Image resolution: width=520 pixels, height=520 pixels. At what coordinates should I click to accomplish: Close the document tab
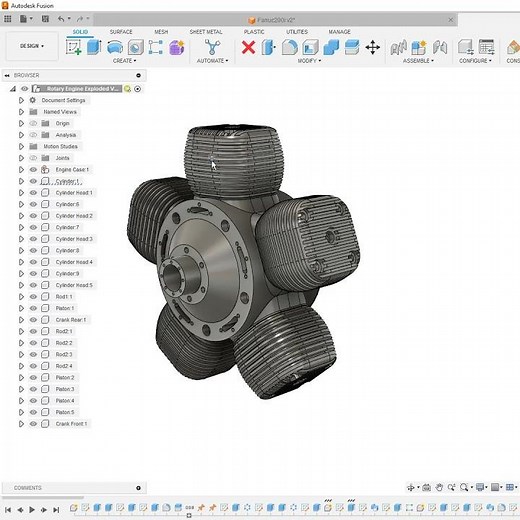(451, 20)
